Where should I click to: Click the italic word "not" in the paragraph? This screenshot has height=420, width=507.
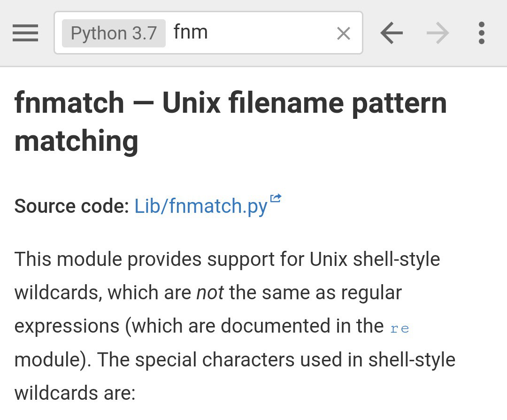(x=210, y=293)
